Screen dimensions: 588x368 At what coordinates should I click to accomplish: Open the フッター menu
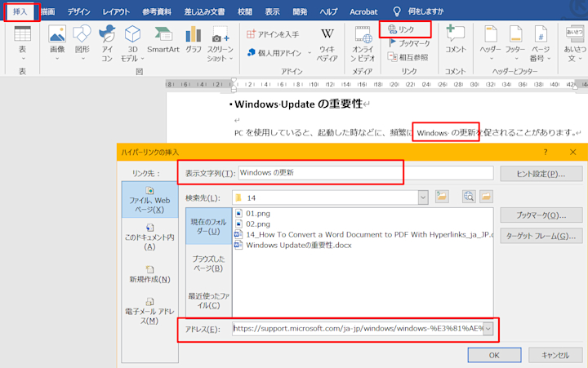point(515,43)
